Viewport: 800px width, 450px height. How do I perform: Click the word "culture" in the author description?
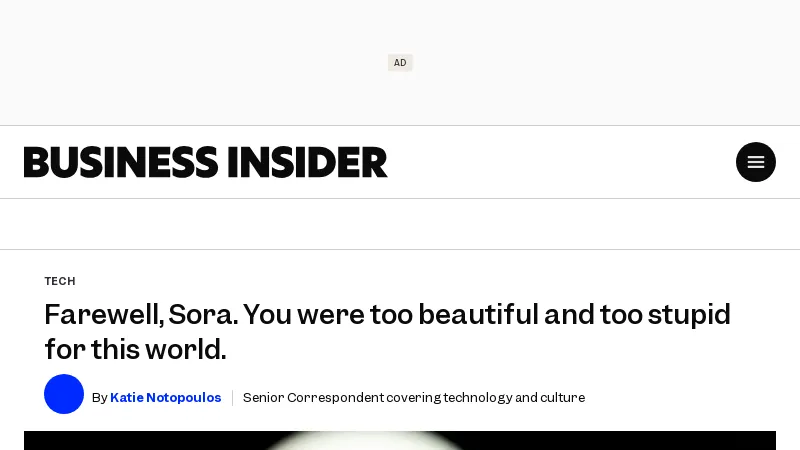coord(562,398)
